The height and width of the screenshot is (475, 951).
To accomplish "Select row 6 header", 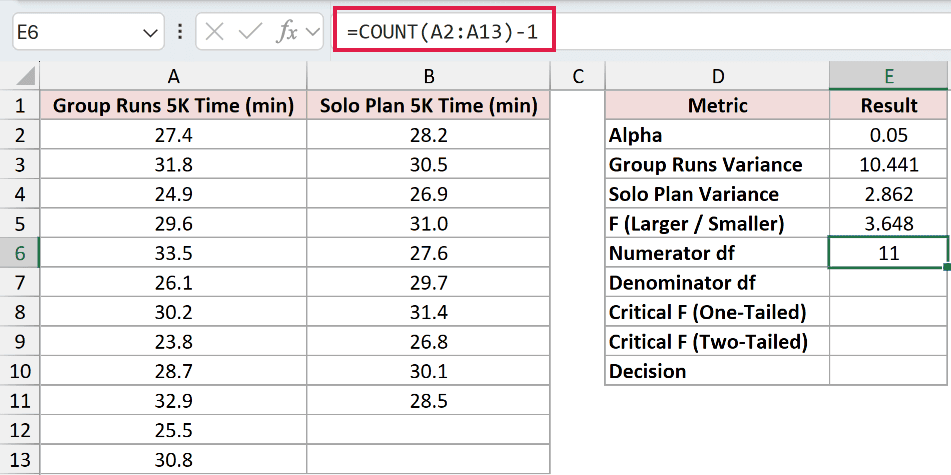I will [20, 253].
